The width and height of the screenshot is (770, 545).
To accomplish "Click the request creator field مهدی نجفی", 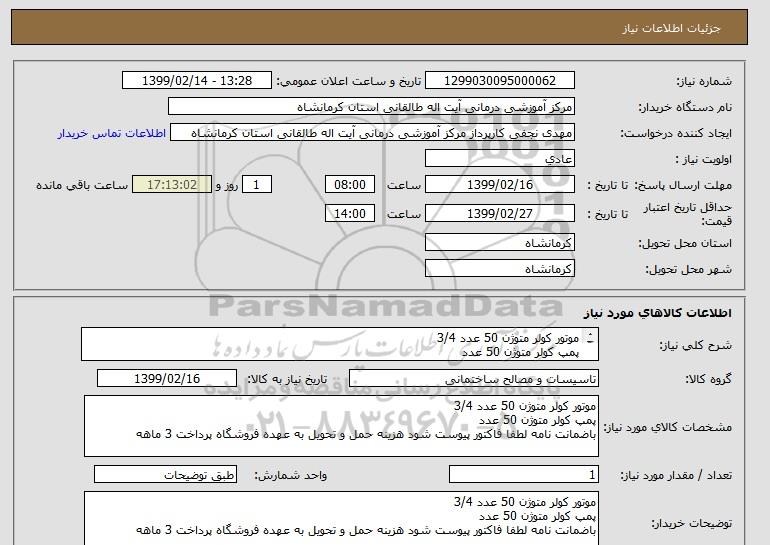I will pos(372,133).
